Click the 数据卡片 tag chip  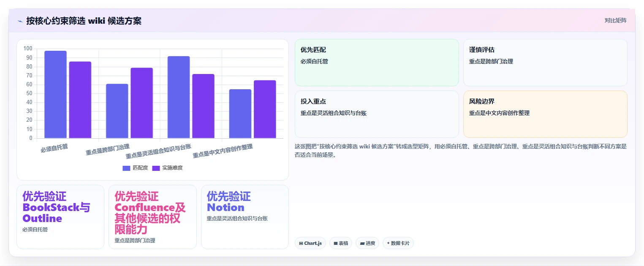(x=398, y=243)
